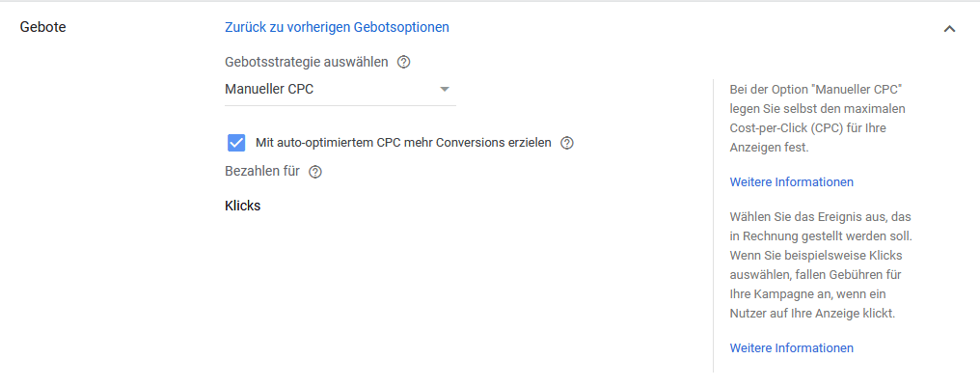Open help icon next to auto-optimiertem CPC
Viewport: 980px width, 387px height.
click(x=567, y=143)
